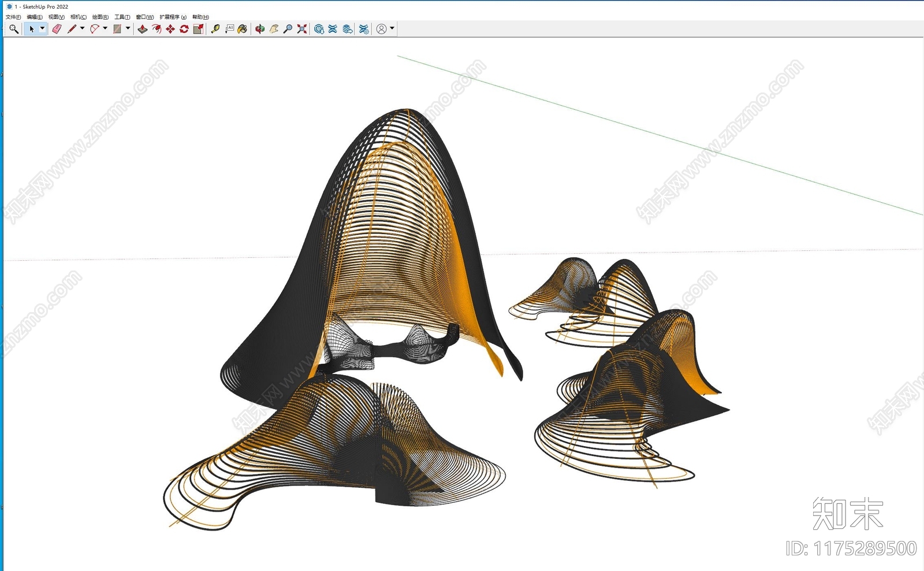Click the user account profile icon

[381, 28]
